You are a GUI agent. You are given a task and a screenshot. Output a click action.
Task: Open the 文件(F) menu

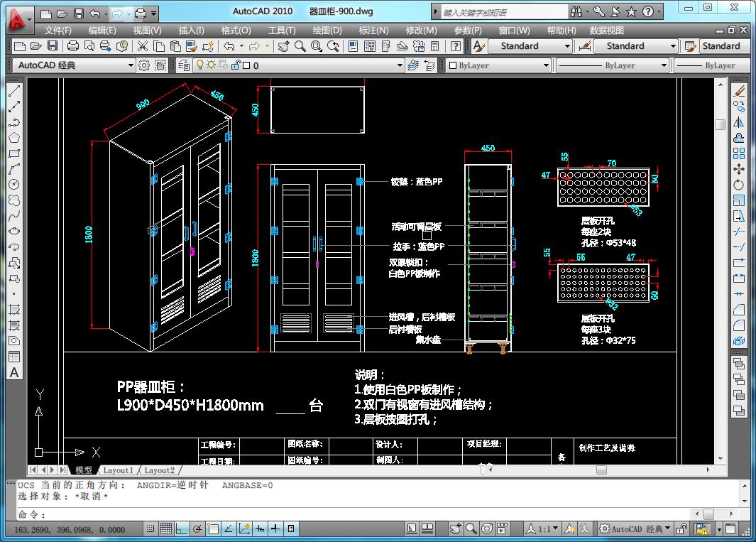click(x=58, y=31)
